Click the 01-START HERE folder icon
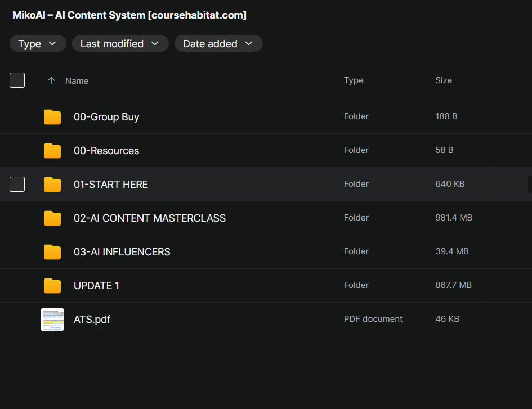Screen dimensions: 532x409 (52, 185)
